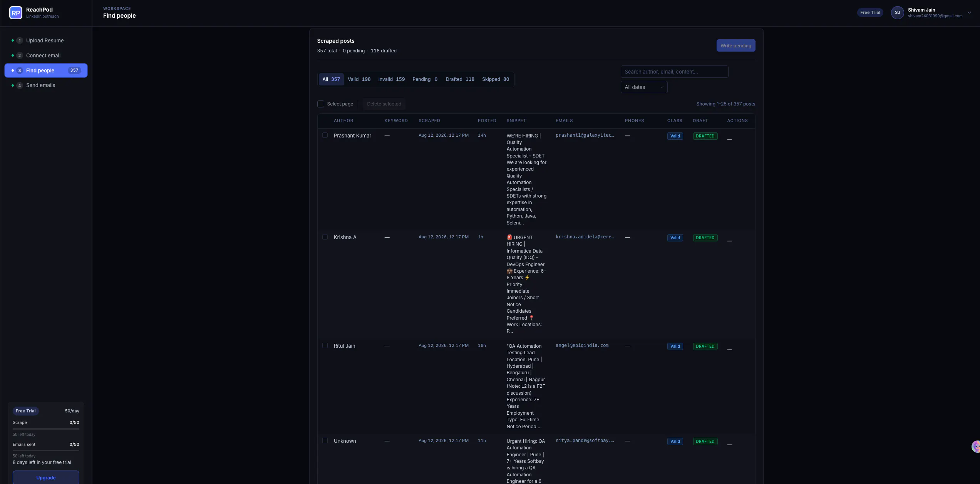The height and width of the screenshot is (484, 980).
Task: Click the SNIPPET column header
Action: [x=516, y=121]
